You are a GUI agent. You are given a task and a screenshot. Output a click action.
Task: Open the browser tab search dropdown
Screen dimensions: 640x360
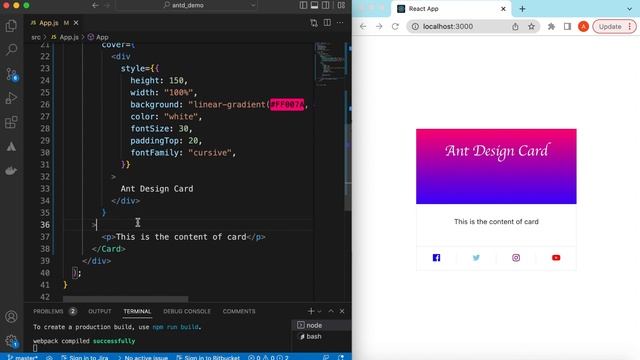point(629,9)
